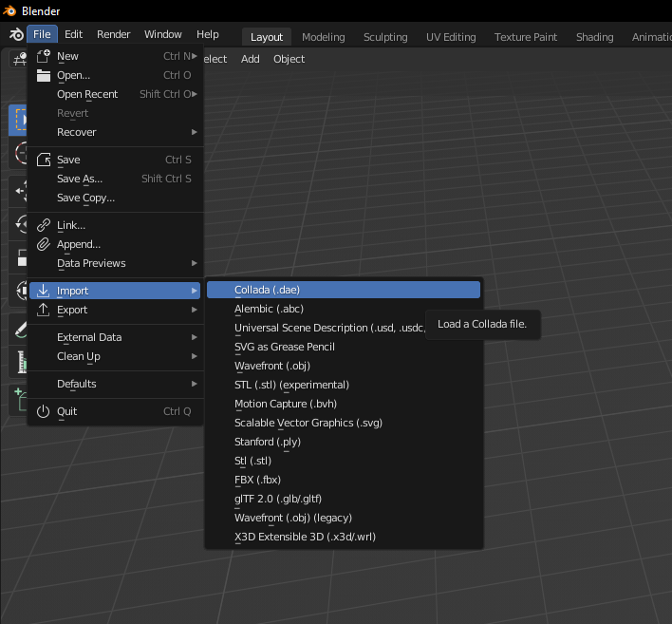Click the Blender logo menu icon

point(16,34)
